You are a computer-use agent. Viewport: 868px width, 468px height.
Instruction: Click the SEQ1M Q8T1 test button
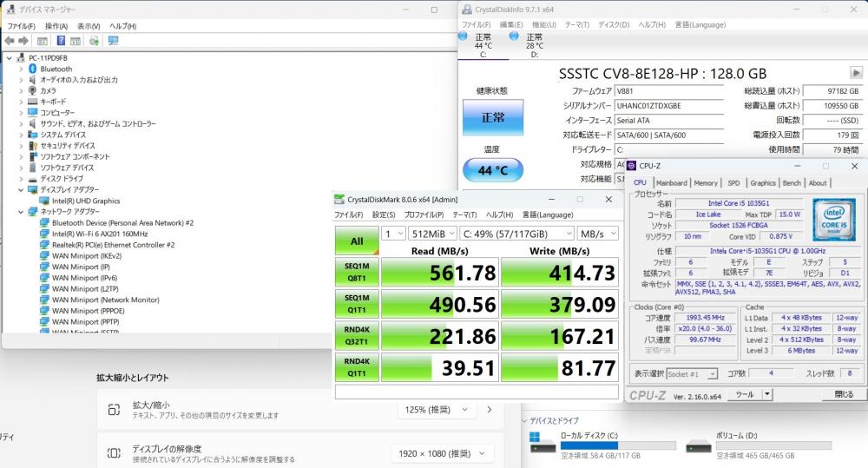(356, 272)
